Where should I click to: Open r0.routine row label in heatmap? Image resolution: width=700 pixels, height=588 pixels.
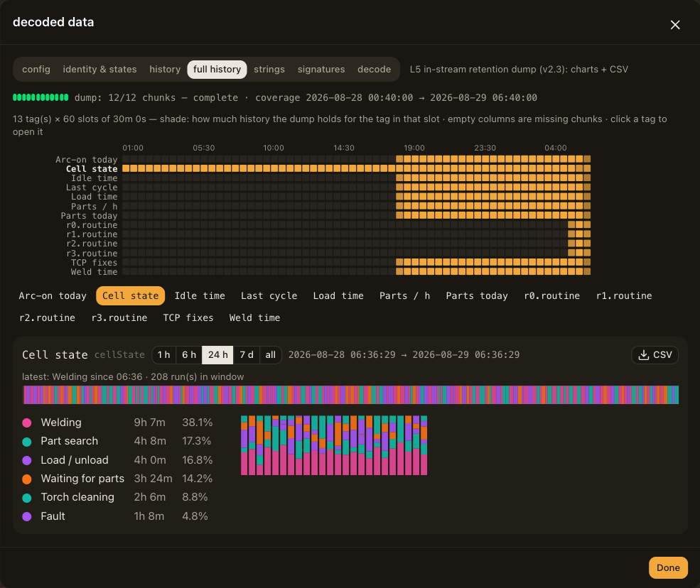click(x=92, y=225)
